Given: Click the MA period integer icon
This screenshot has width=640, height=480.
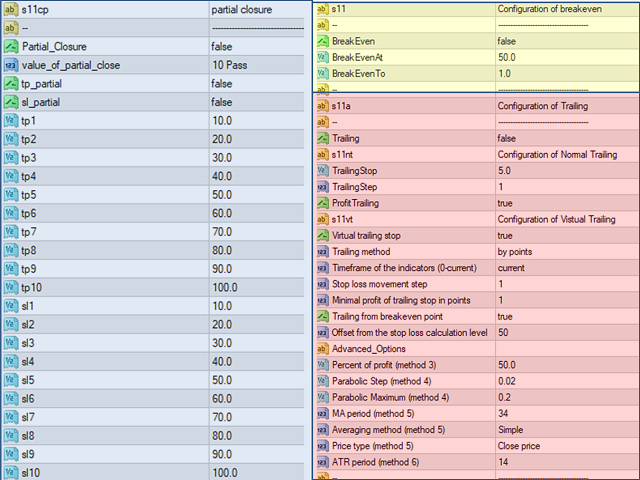Looking at the screenshot, I should [323, 413].
